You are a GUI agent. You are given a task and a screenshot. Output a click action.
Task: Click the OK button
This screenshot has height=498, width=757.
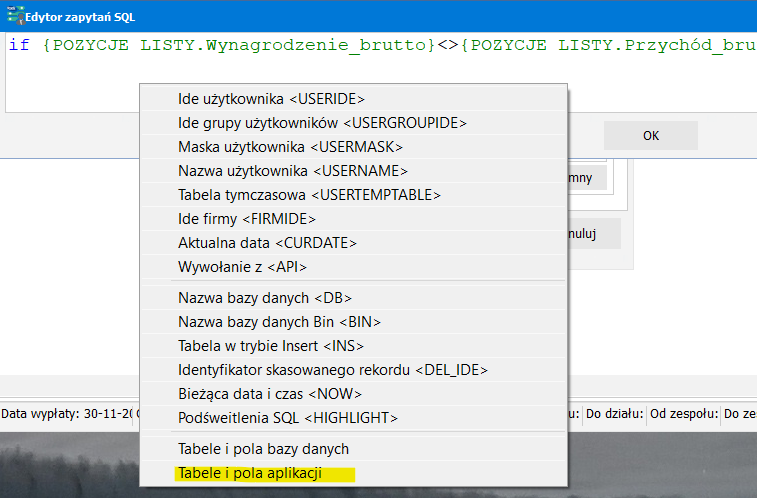(x=650, y=136)
